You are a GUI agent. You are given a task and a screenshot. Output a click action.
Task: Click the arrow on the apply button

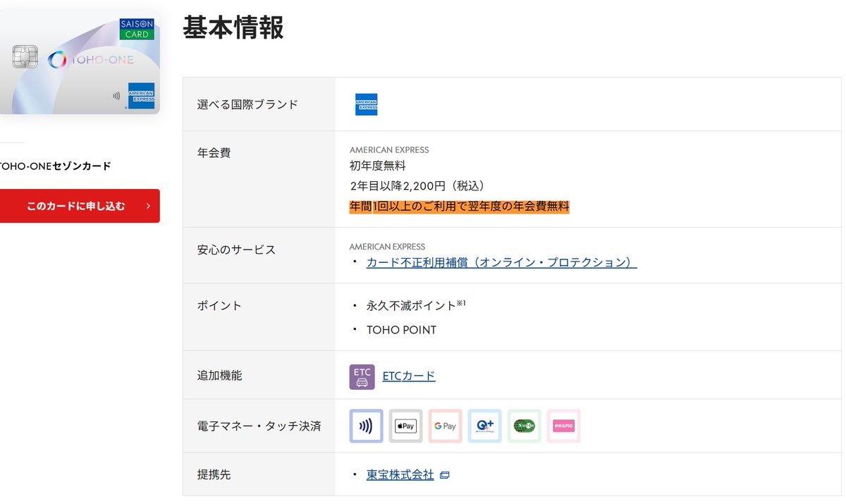pyautogui.click(x=148, y=206)
